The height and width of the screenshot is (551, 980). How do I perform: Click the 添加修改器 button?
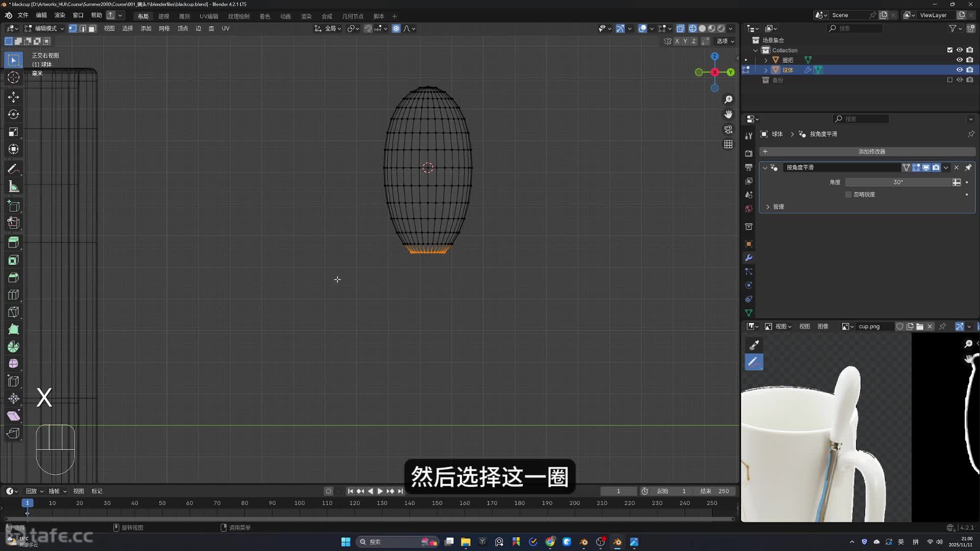point(871,152)
